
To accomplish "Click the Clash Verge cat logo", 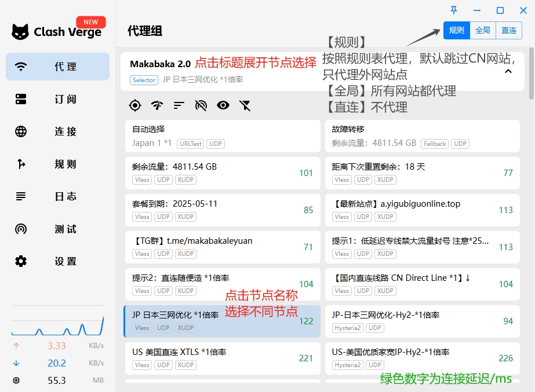I will coord(20,32).
